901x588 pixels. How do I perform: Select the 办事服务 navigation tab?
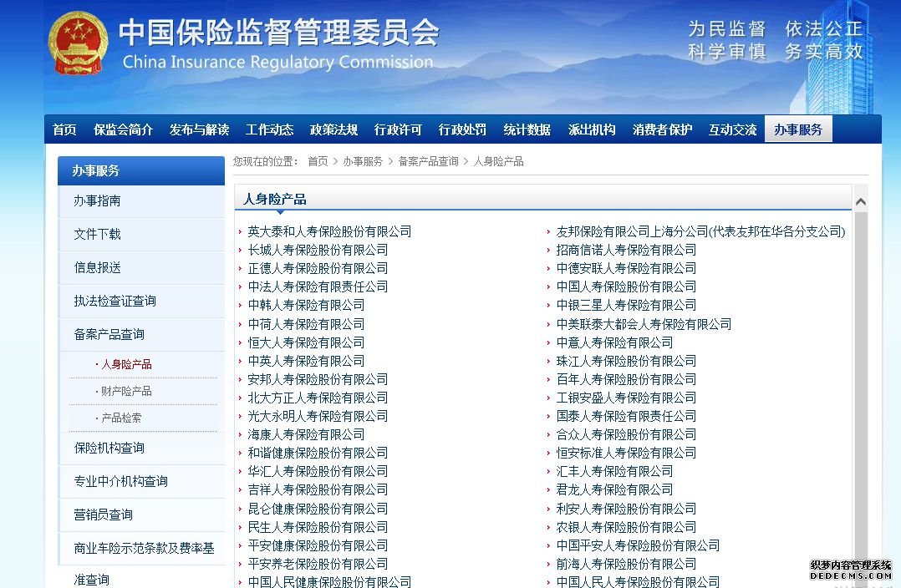pyautogui.click(x=798, y=129)
